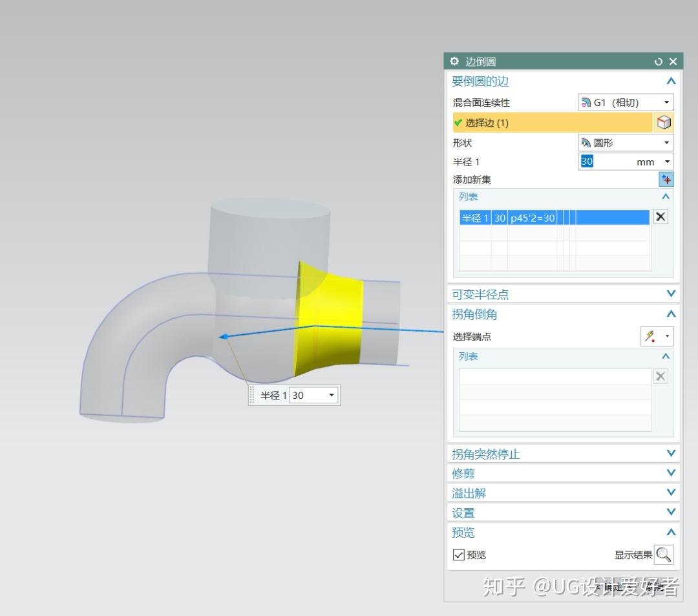Delete the radius set with the X button

[x=661, y=217]
